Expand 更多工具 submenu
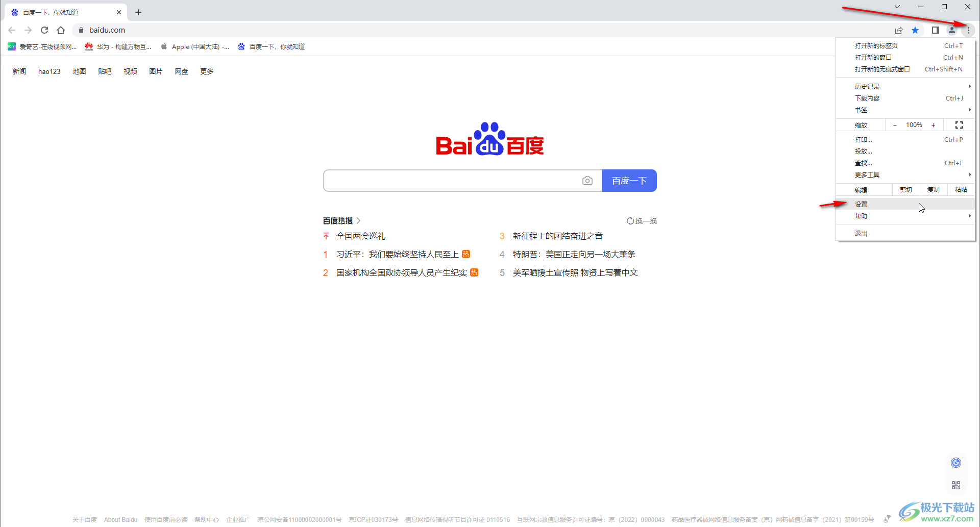980x527 pixels. 905,175
